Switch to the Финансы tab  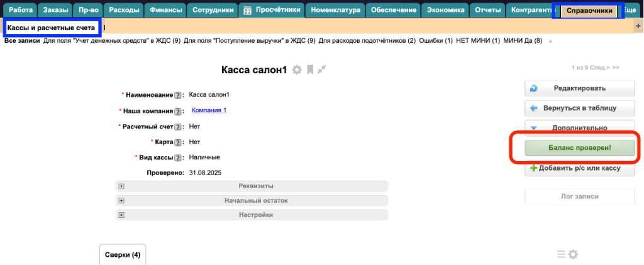(x=165, y=10)
